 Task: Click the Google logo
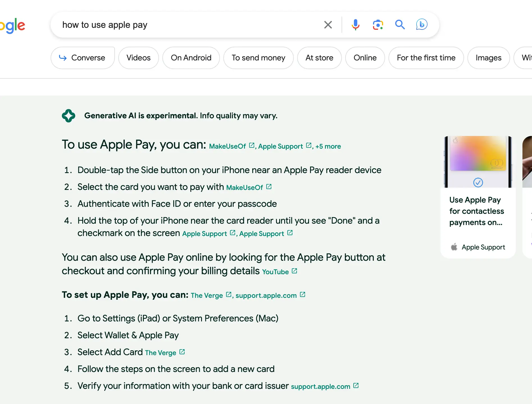click(13, 26)
